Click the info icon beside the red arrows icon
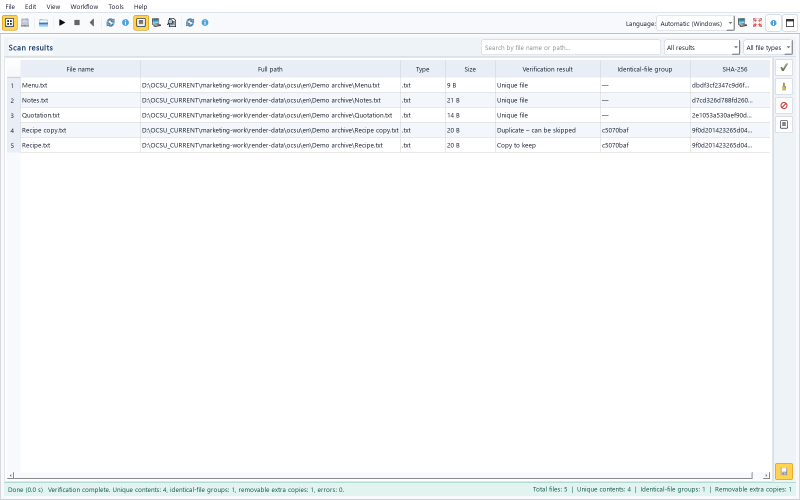The width and height of the screenshot is (800, 500). (773, 23)
